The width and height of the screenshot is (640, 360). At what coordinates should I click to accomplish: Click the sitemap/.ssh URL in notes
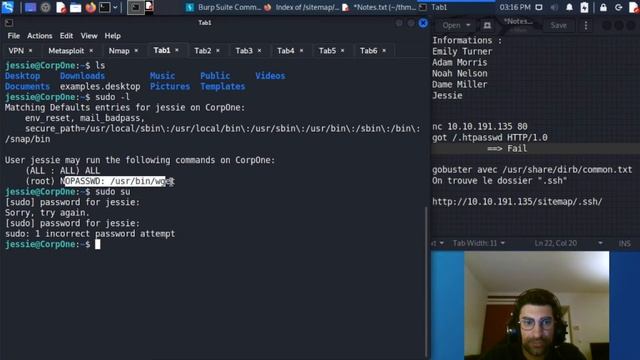[x=517, y=202]
